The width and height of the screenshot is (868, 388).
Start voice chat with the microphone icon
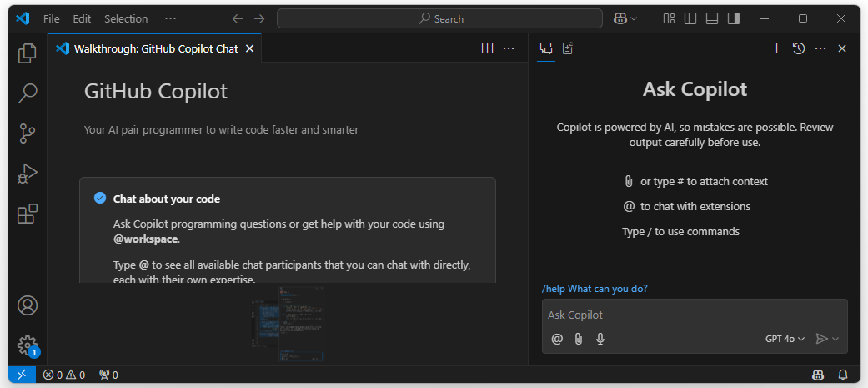click(x=600, y=339)
